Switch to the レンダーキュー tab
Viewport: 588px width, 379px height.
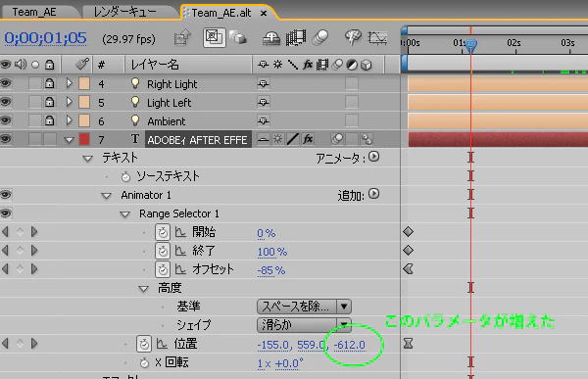tap(124, 12)
